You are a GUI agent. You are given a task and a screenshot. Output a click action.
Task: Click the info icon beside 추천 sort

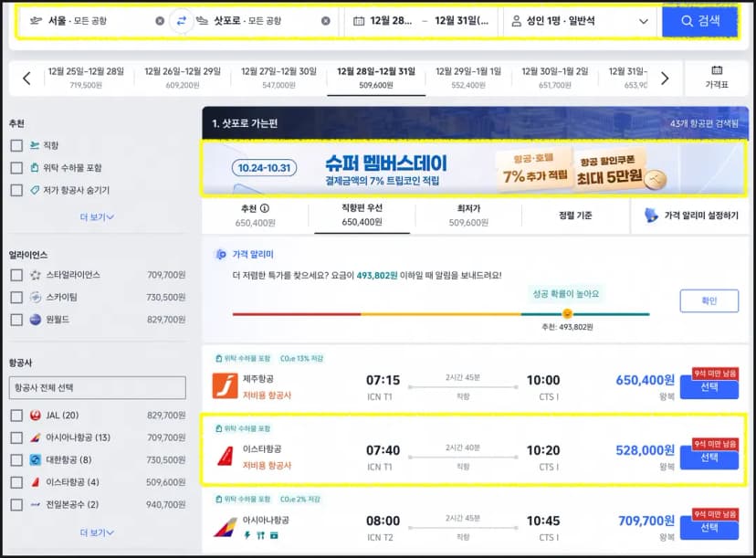[x=265, y=208]
